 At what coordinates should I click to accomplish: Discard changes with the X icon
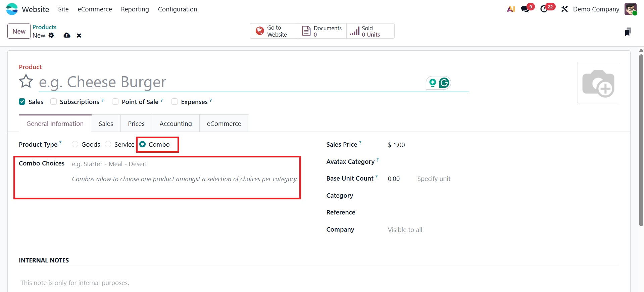pos(79,36)
